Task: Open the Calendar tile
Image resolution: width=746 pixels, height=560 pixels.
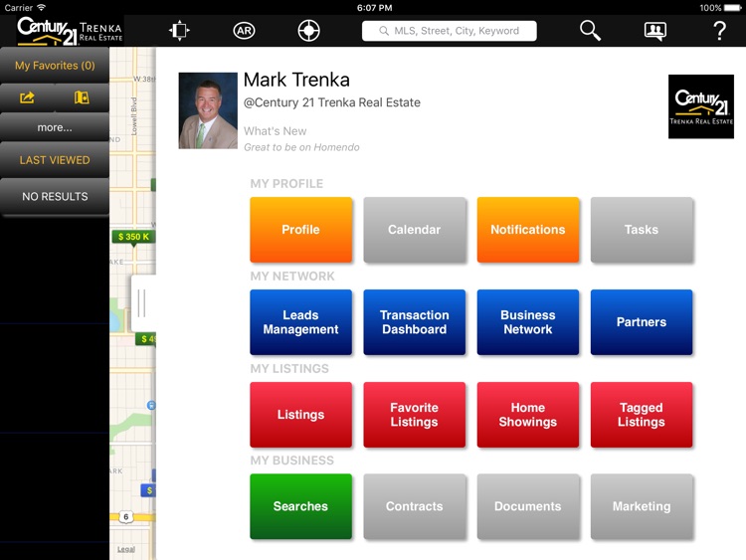Action: pos(415,230)
